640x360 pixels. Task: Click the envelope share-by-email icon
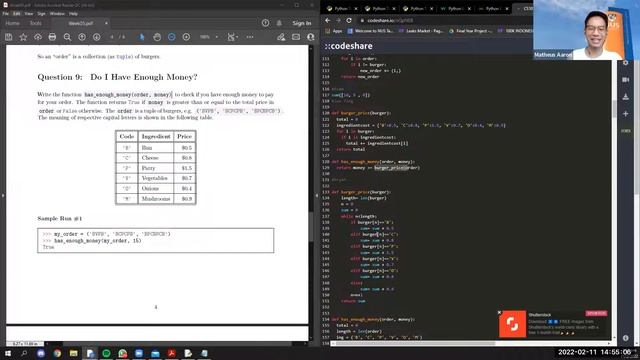tap(296, 37)
